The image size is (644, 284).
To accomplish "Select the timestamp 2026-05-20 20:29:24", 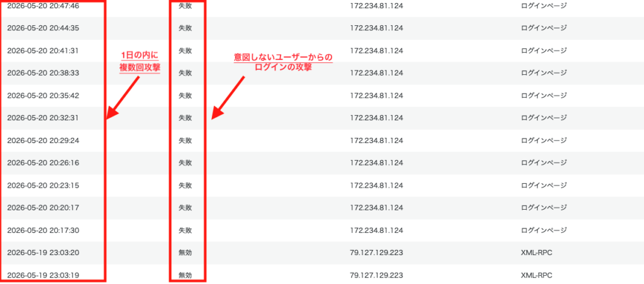I will pyautogui.click(x=43, y=140).
